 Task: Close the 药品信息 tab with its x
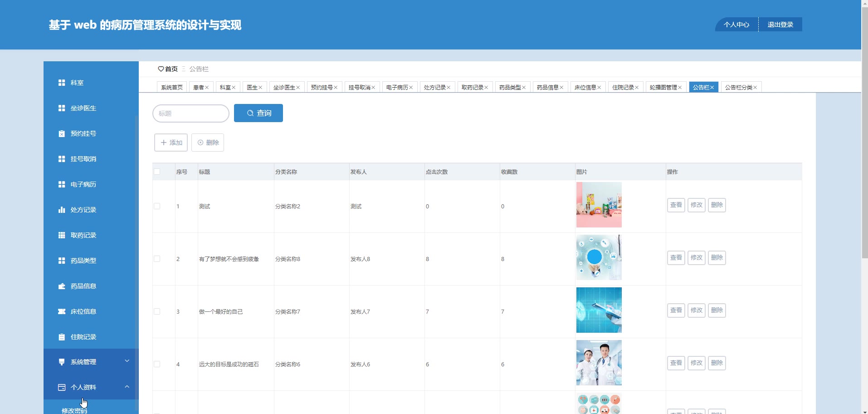[561, 88]
